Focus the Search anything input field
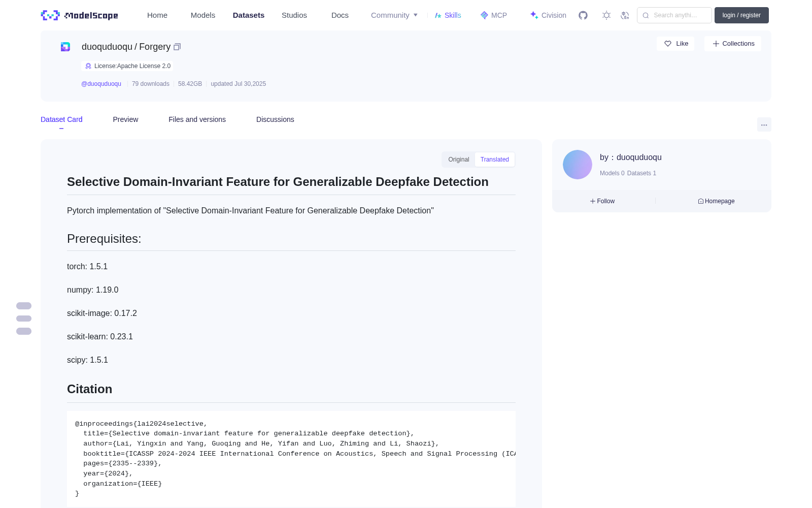 pyautogui.click(x=674, y=15)
